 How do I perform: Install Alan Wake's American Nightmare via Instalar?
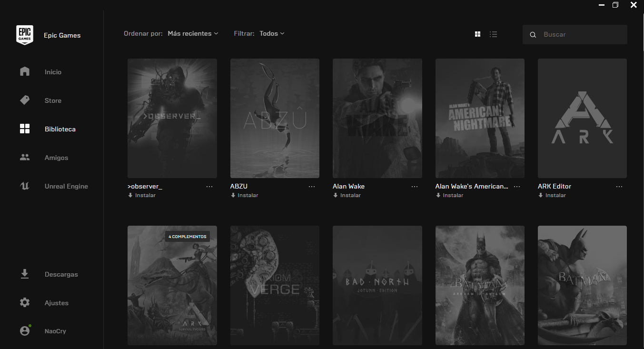pos(449,195)
